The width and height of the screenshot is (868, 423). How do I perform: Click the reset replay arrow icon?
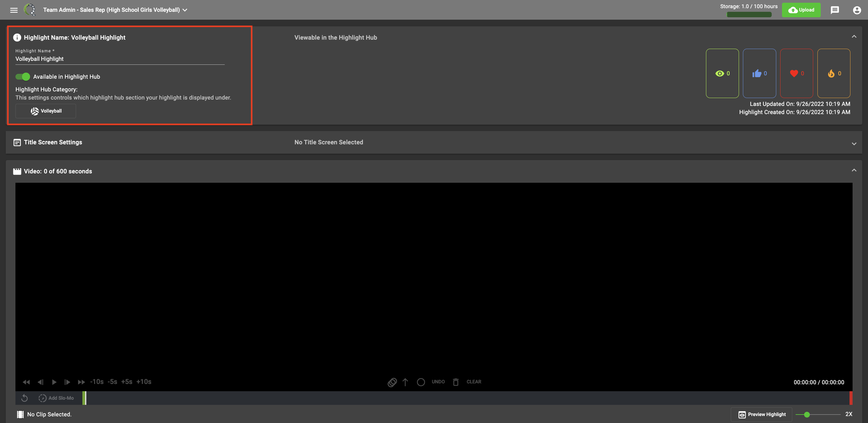[x=24, y=398]
